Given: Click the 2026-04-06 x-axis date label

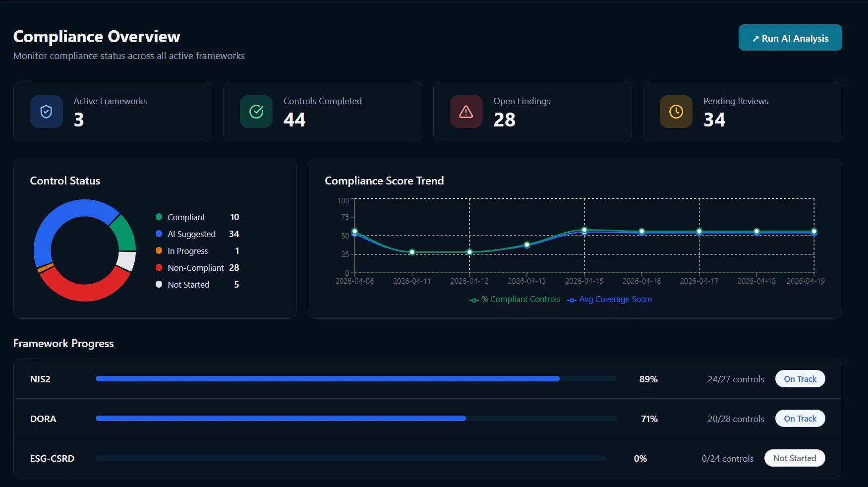Looking at the screenshot, I should tap(354, 281).
